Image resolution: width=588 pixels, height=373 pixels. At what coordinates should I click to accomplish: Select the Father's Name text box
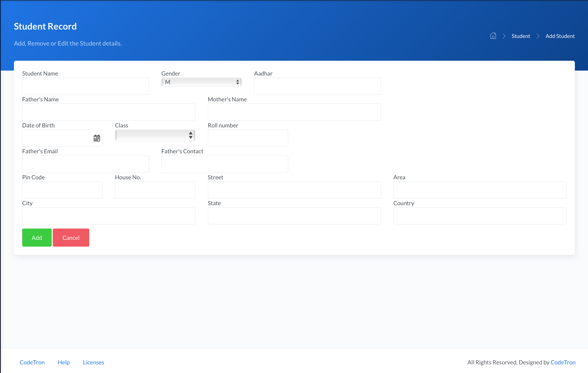click(109, 112)
